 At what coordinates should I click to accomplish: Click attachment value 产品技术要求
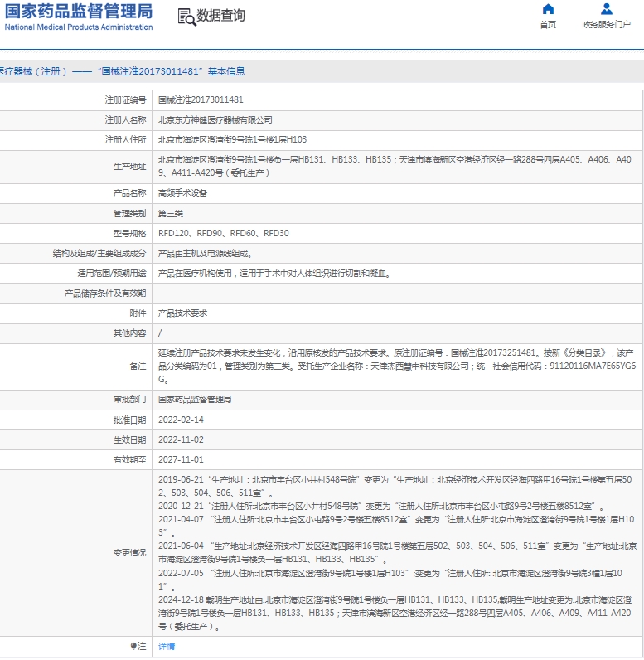tap(182, 313)
